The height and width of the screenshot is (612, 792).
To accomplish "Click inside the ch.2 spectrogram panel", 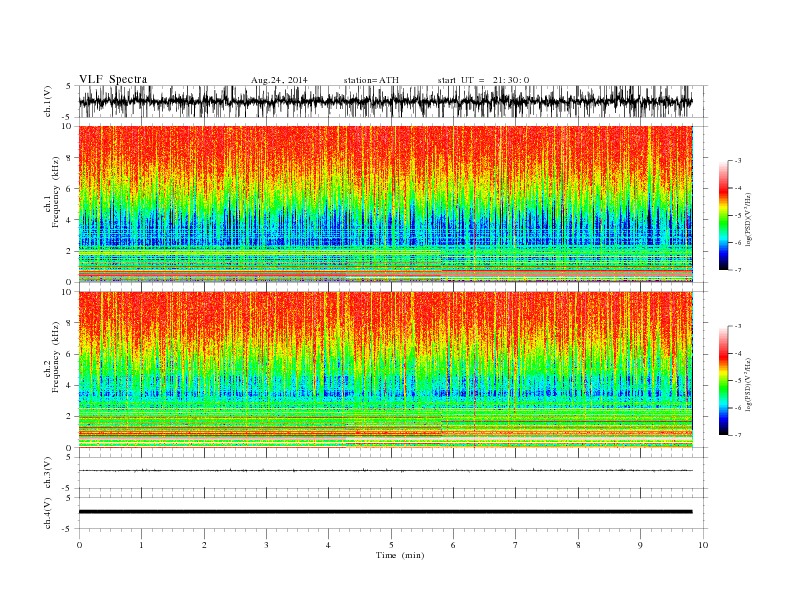I will 385,370.
